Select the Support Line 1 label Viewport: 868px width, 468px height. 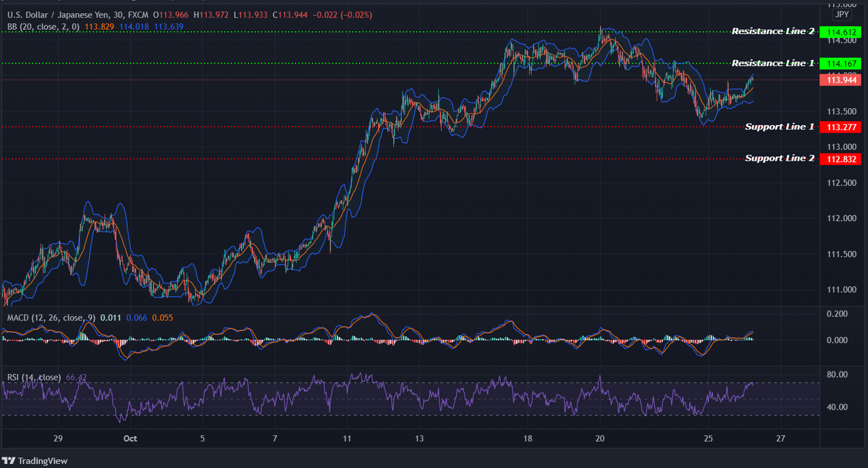(x=780, y=127)
